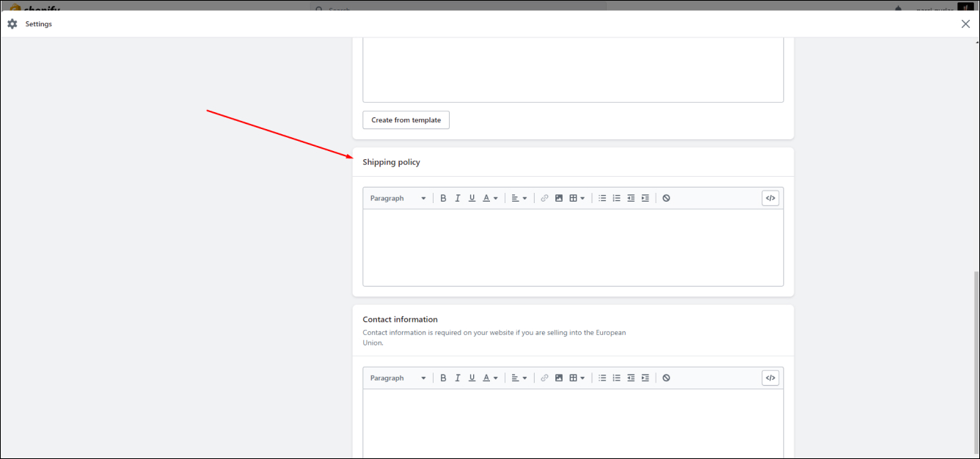Clear formatting in Shipping policy editor
This screenshot has width=980, height=459.
point(666,198)
